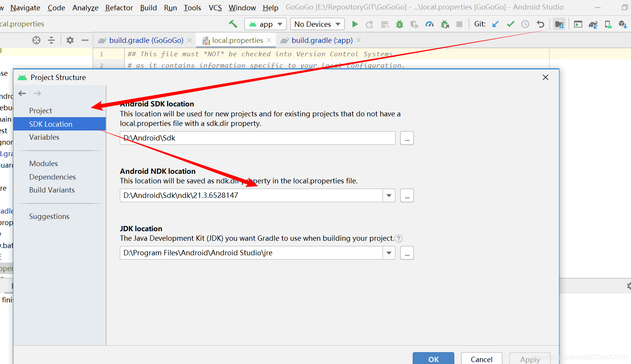Open the Navigate menu
This screenshot has width=631, height=364.
pos(25,8)
